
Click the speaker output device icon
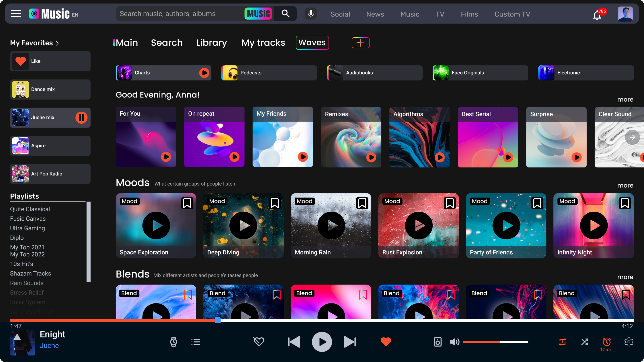coord(438,342)
